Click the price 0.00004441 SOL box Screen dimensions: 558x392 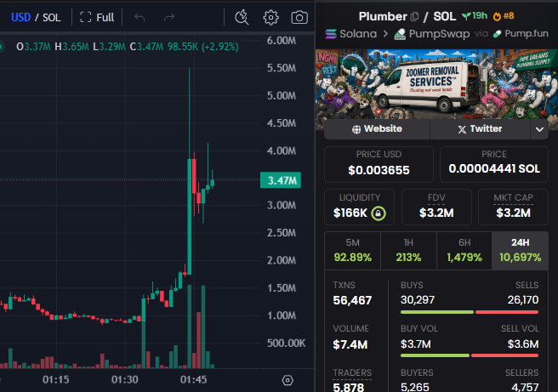[494, 164]
